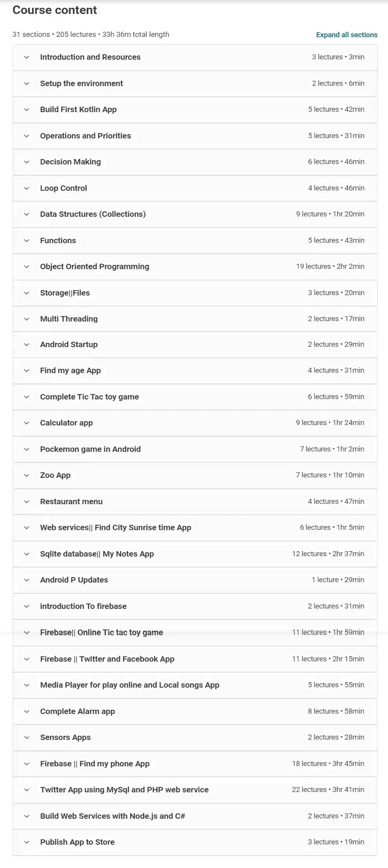Click Publish App to Store section title
The height and width of the screenshot is (868, 388).
pyautogui.click(x=77, y=842)
